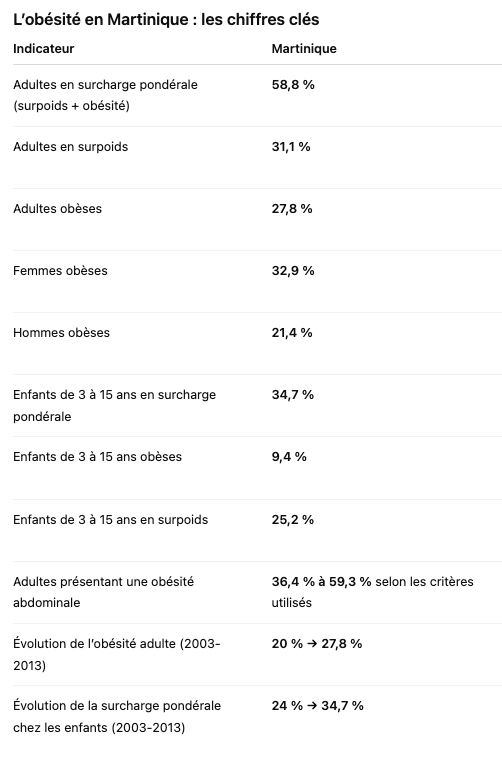
Task: Select the Indicateur column header
Action: (x=44, y=48)
